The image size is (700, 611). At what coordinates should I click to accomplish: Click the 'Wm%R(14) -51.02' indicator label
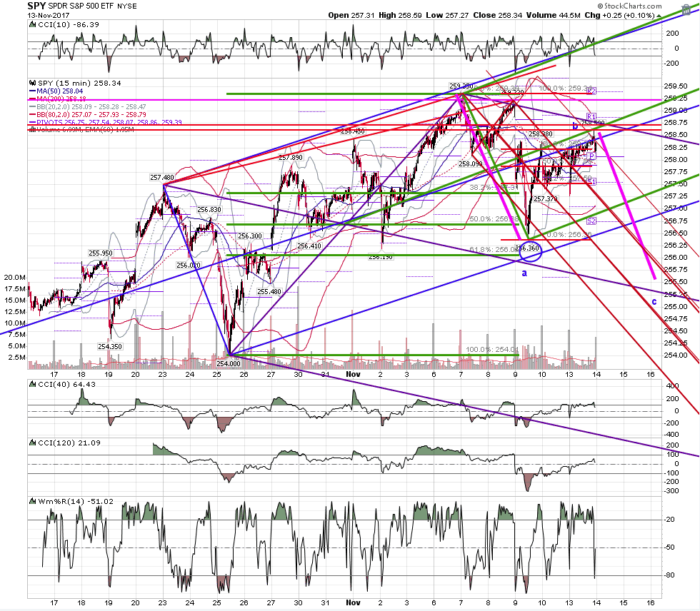coord(76,501)
